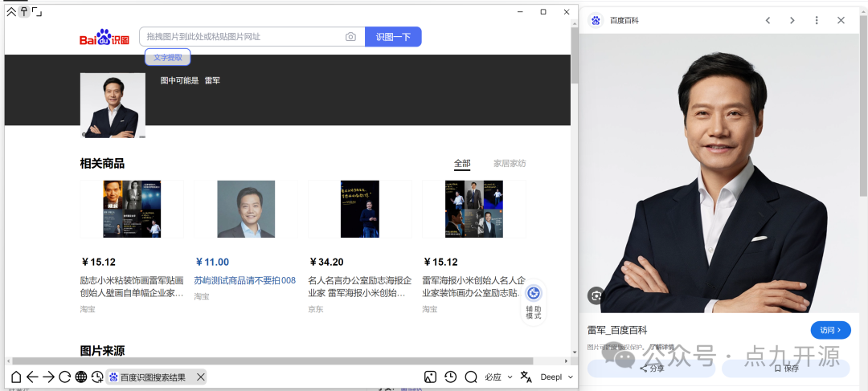Select the 百度识图搜索结果 tab

pyautogui.click(x=149, y=377)
